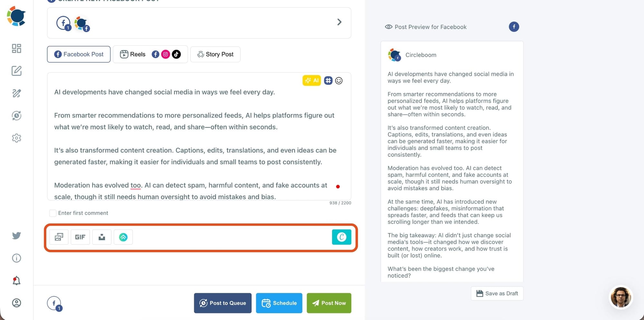Image resolution: width=644 pixels, height=320 pixels.
Task: Save the post as a draft
Action: 497,293
